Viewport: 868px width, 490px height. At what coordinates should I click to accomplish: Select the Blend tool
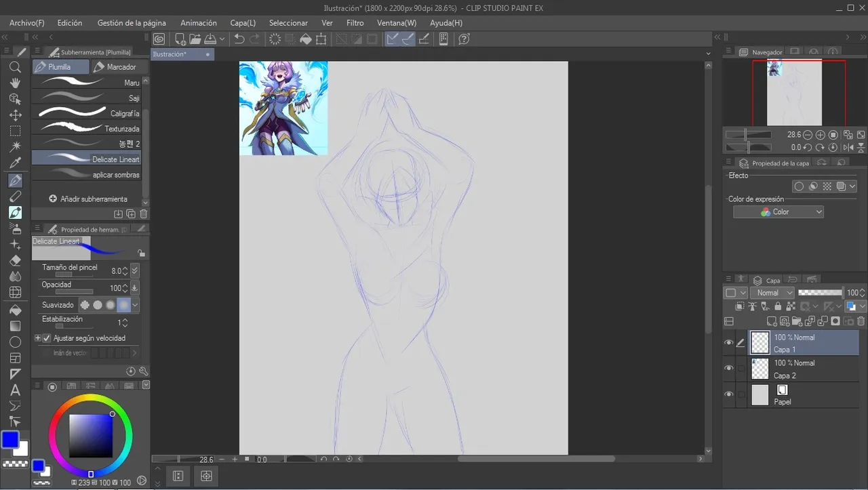(x=15, y=277)
